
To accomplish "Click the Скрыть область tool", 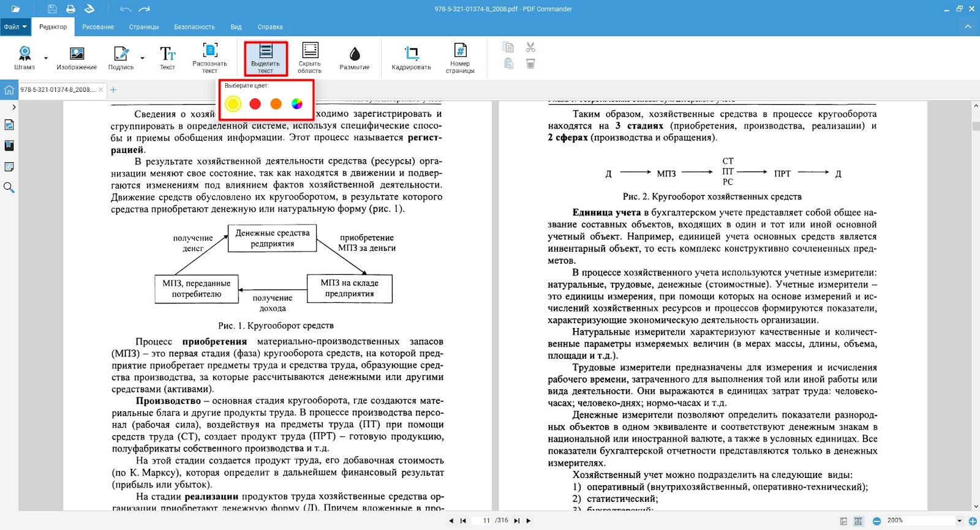I will click(310, 58).
